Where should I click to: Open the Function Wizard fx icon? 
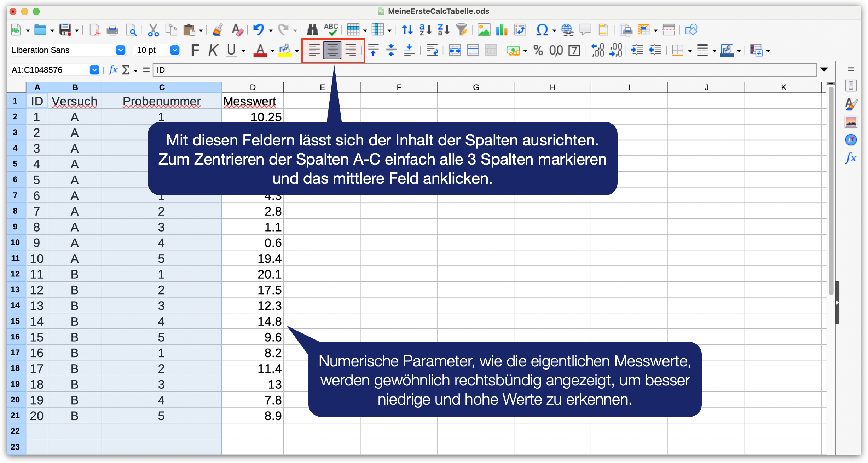pyautogui.click(x=113, y=70)
